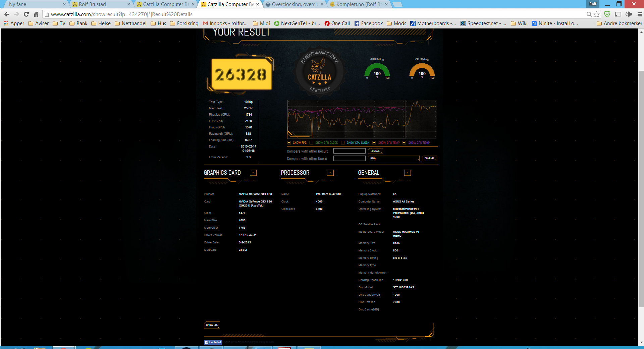Open the Andre bokmerker folder
Viewport: 644px width, 349px height.
[620, 23]
